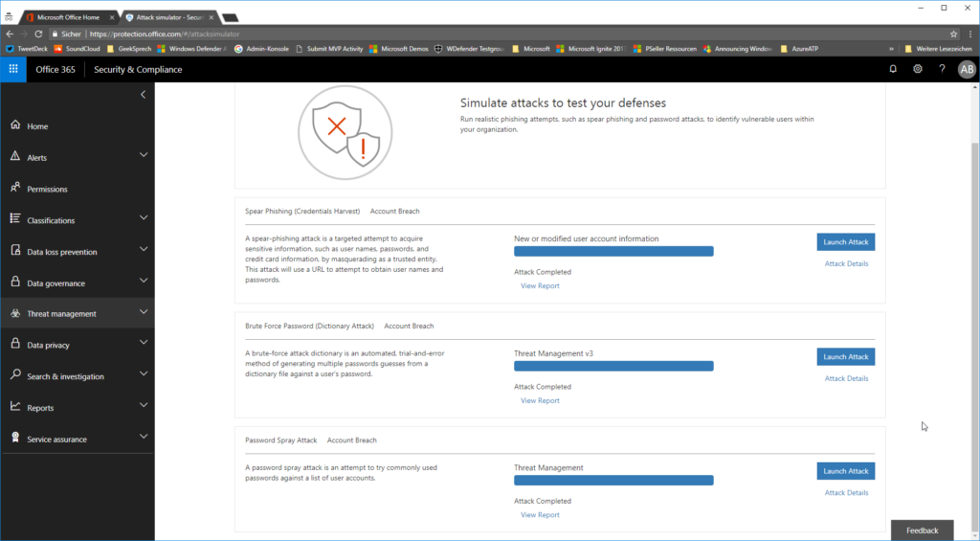The image size is (980, 541).
Task: Click the browser address bar URL
Action: point(165,34)
